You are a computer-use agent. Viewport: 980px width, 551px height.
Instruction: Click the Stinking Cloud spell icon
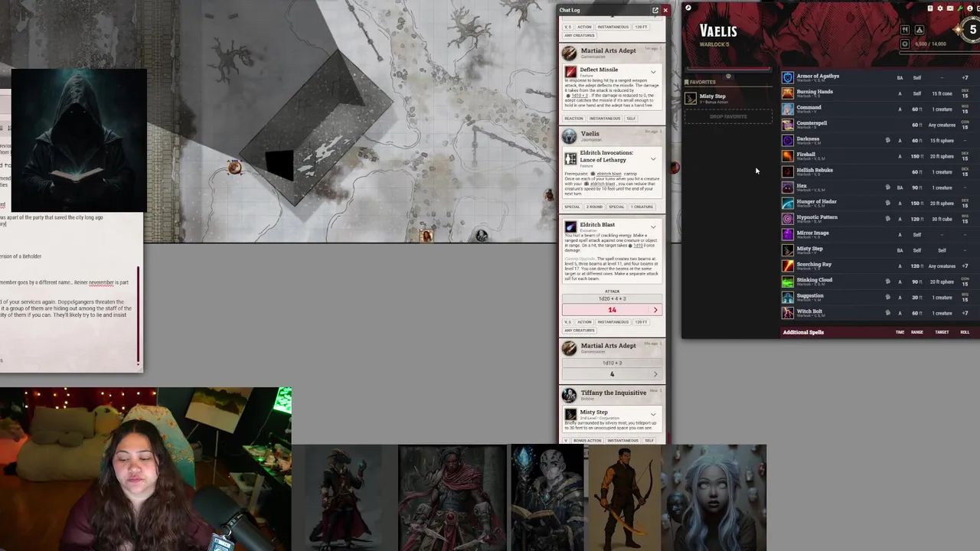point(788,282)
